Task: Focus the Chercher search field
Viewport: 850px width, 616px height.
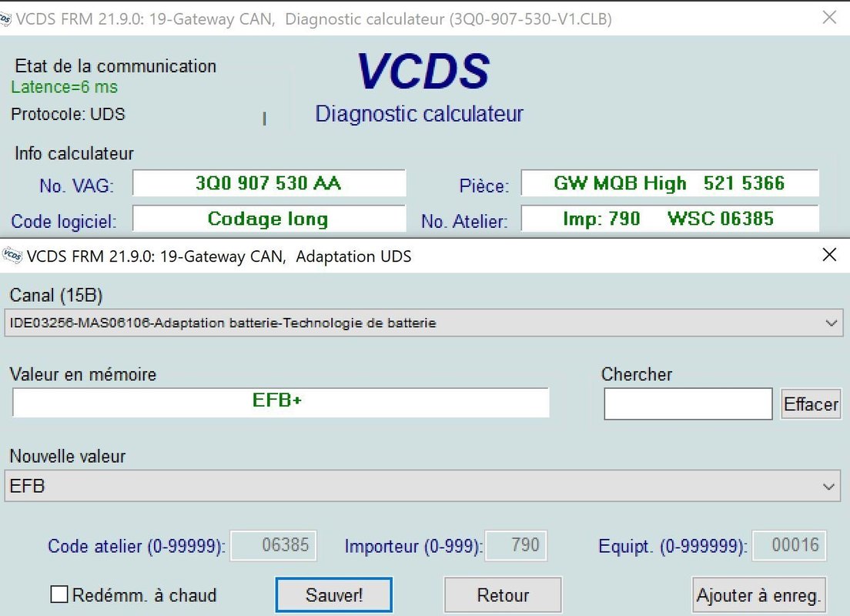Action: click(688, 404)
